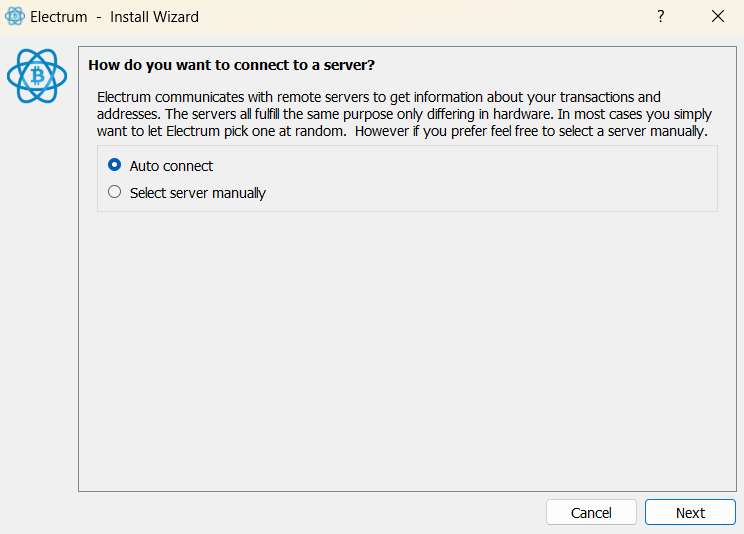The height and width of the screenshot is (534, 744).
Task: Click empty space inside the radio options box
Action: click(x=489, y=178)
